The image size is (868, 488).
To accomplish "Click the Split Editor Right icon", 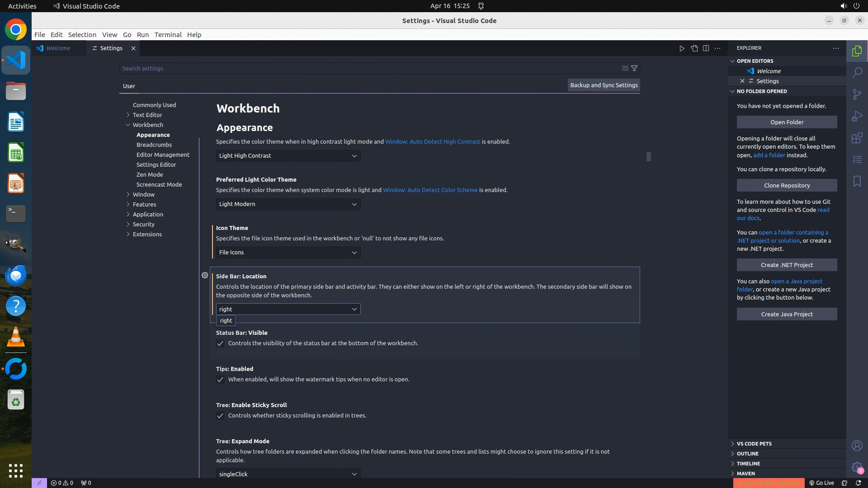I will click(x=706, y=48).
